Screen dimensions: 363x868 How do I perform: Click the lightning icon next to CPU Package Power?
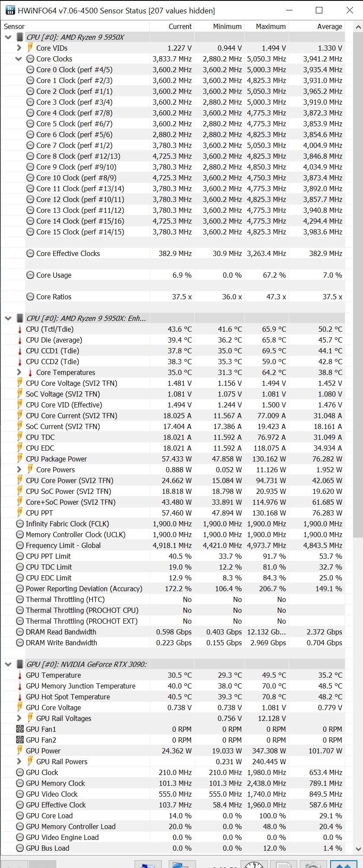click(x=19, y=459)
